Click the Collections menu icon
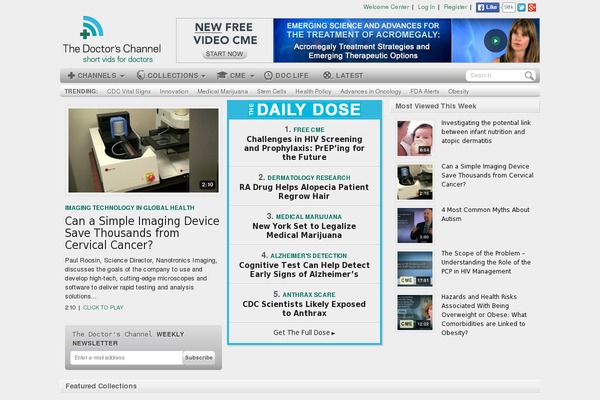 pyautogui.click(x=141, y=75)
